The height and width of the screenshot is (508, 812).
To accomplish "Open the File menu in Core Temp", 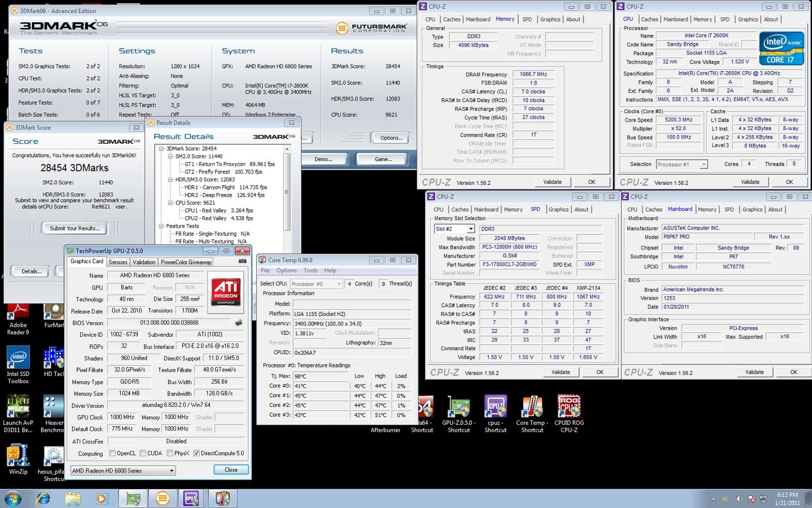I will click(265, 270).
